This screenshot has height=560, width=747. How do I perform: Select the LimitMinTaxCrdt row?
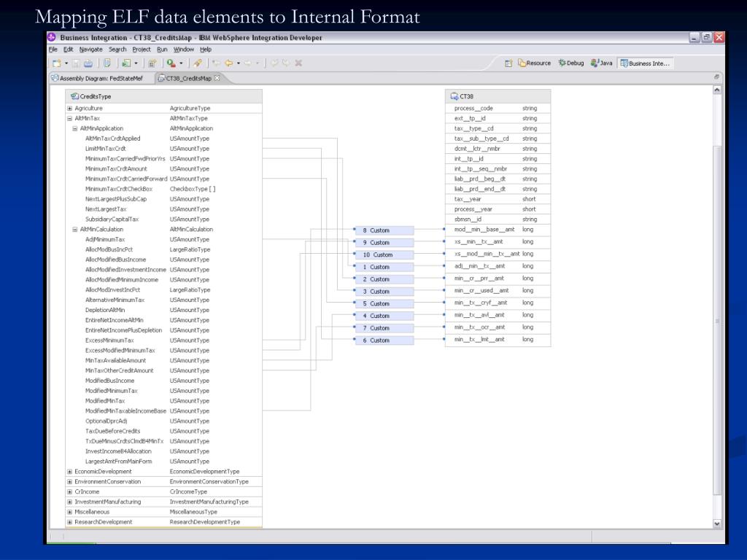[x=163, y=149]
